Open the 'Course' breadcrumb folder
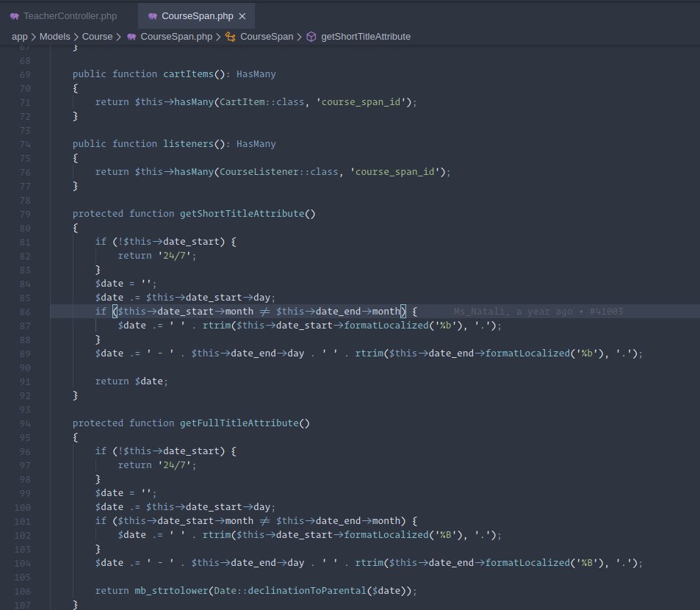The height and width of the screenshot is (610, 700). coord(97,37)
